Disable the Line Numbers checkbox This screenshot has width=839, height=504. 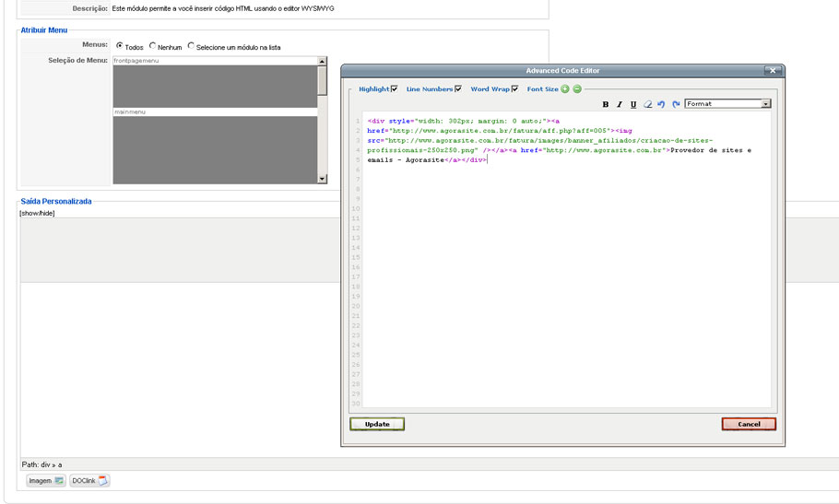pos(458,88)
